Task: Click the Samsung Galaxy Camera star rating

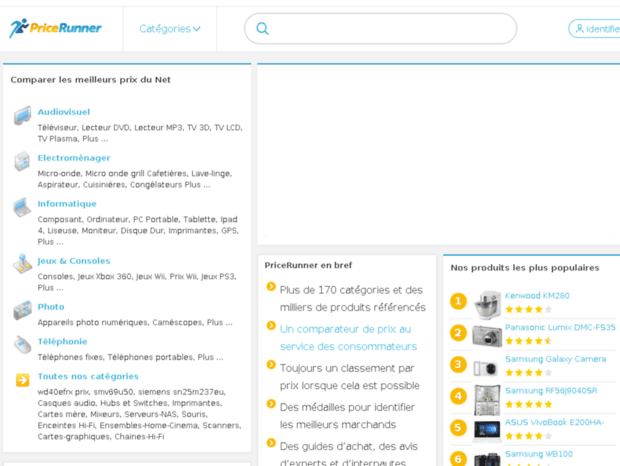Action: tap(529, 372)
